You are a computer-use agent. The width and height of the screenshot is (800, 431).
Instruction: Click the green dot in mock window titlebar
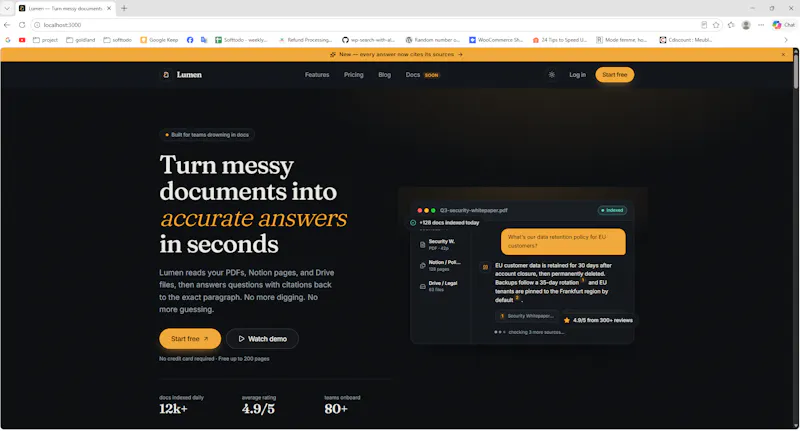coord(433,210)
